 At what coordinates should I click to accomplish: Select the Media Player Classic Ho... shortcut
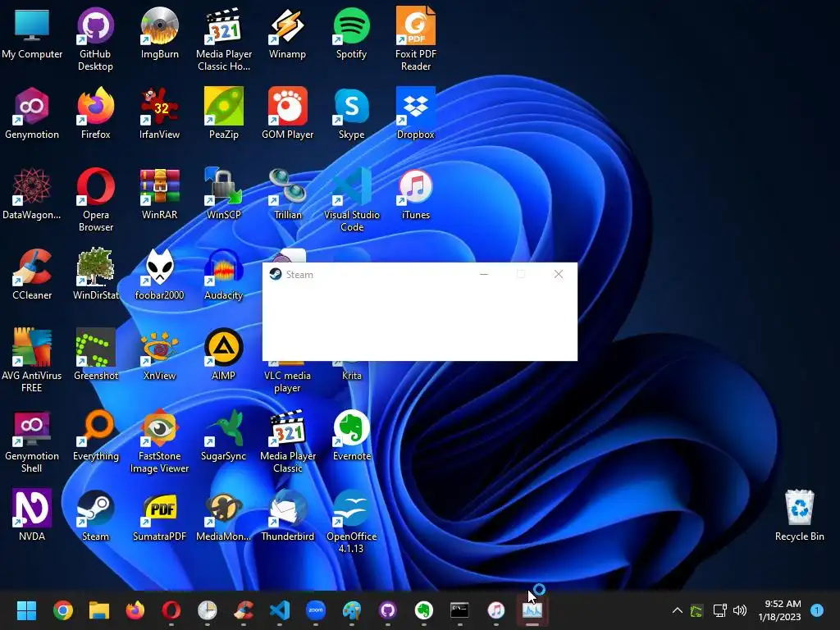tap(223, 39)
